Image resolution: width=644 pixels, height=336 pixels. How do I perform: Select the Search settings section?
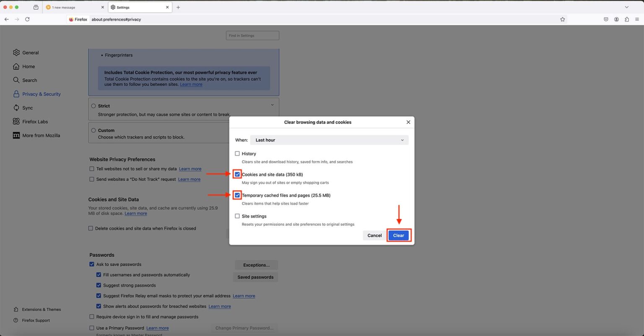[29, 80]
